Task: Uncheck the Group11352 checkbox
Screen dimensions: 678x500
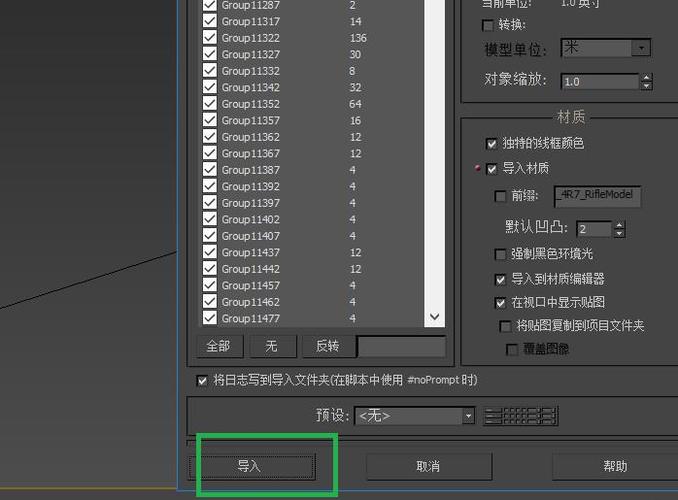Action: [210, 103]
